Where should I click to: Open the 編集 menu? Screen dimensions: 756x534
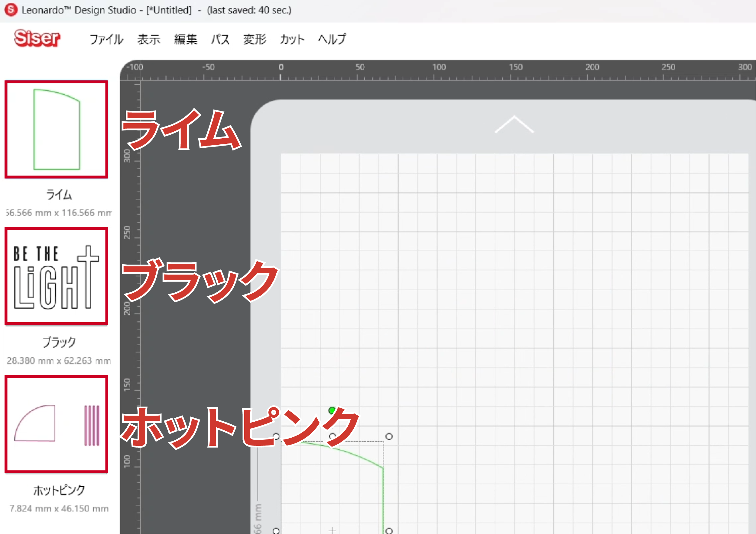click(x=186, y=39)
